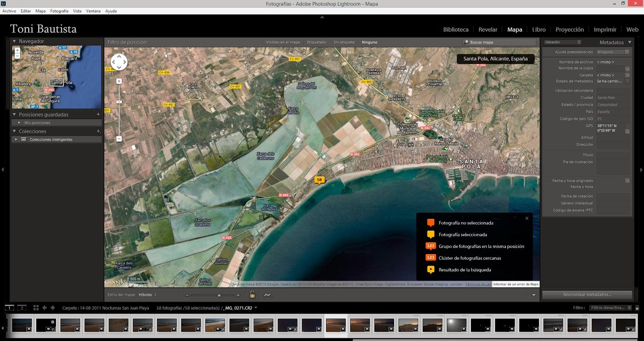
Task: Adjust the toolbar map zoom slider
Action: 219,295
